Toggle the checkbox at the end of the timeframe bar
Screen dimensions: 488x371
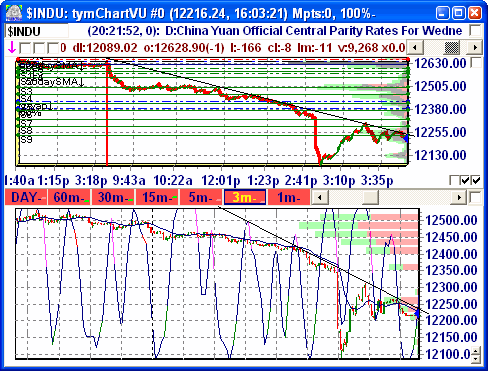(475, 197)
